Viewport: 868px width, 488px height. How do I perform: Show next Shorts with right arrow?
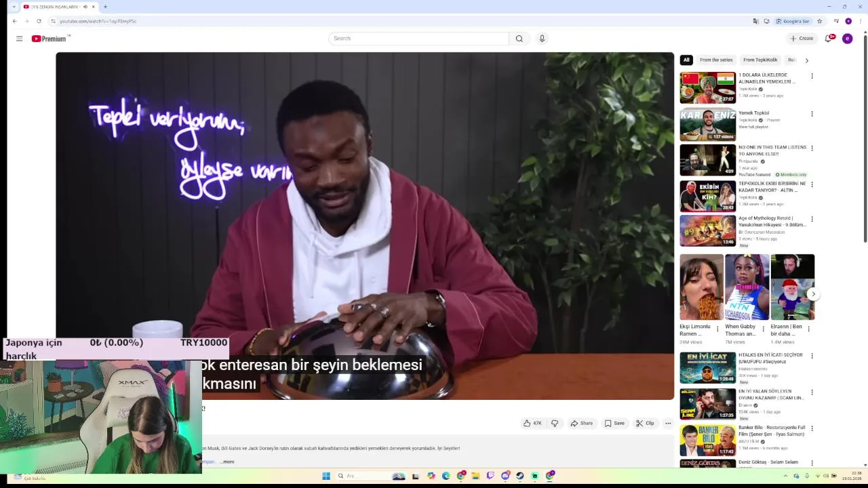coord(813,294)
